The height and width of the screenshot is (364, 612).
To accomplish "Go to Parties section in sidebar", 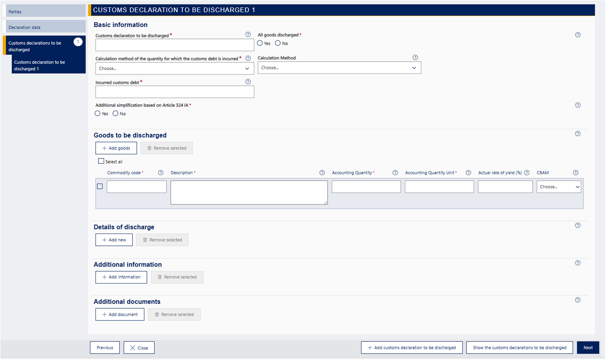I will click(x=45, y=12).
